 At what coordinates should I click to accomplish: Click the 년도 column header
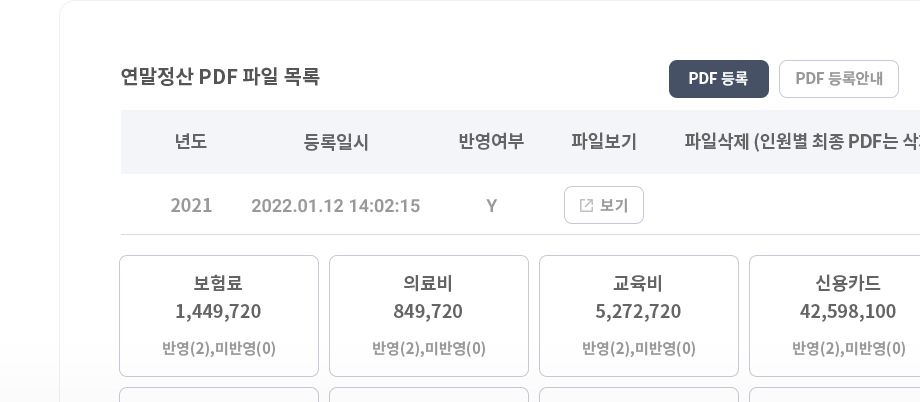[191, 141]
